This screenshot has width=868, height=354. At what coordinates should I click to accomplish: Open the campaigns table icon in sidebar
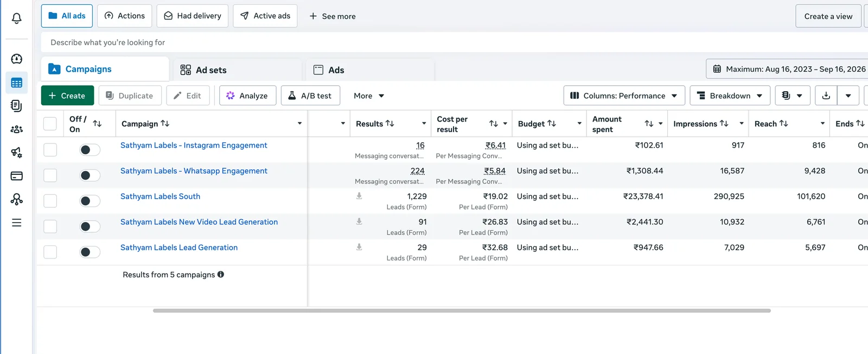tap(17, 83)
